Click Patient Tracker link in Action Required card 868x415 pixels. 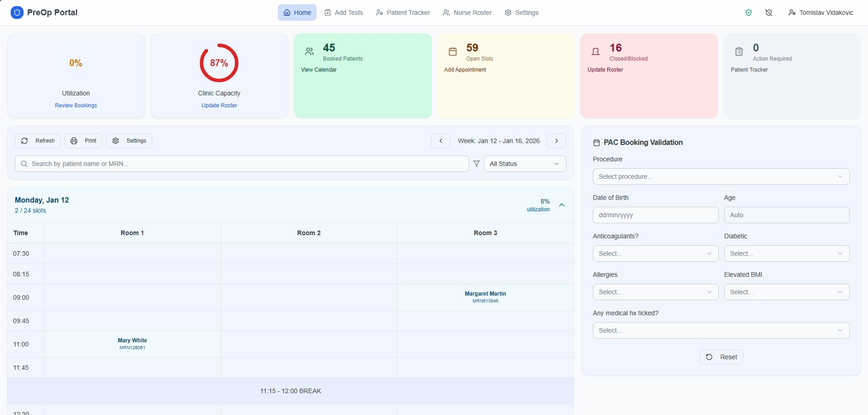(749, 70)
